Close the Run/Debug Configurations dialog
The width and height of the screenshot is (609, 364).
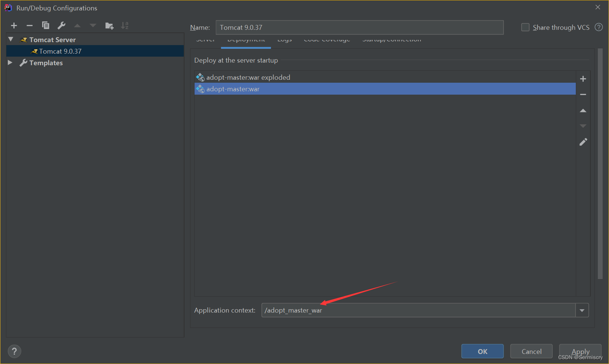tap(598, 7)
